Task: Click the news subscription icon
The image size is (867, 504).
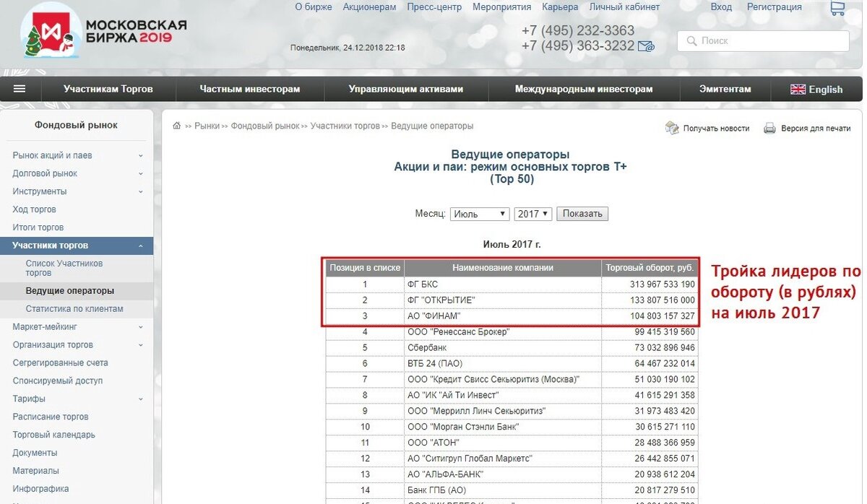Action: (672, 128)
